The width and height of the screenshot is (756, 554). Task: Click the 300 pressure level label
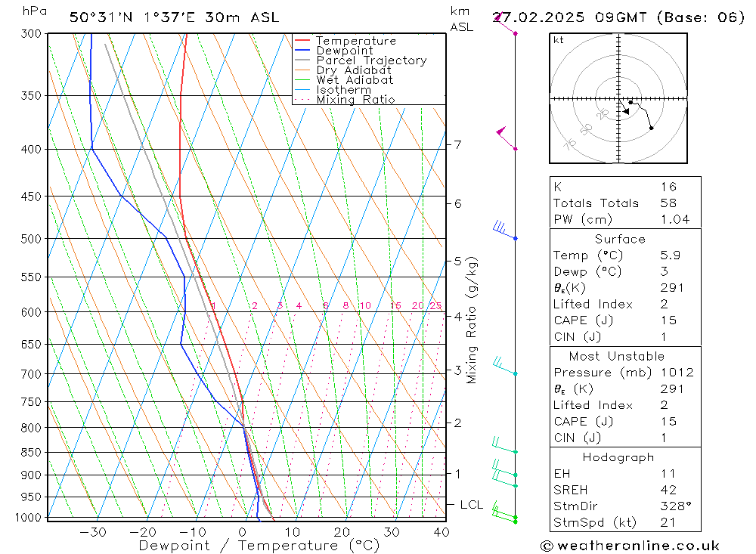pyautogui.click(x=31, y=34)
